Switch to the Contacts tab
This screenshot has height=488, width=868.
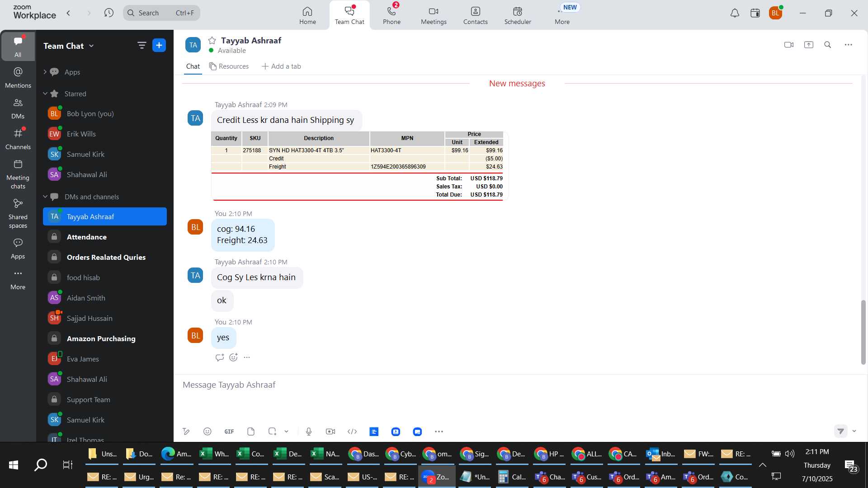click(x=475, y=15)
